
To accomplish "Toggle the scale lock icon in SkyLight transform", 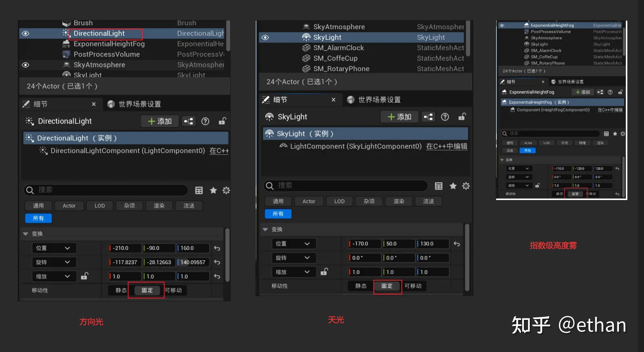I will [x=324, y=272].
